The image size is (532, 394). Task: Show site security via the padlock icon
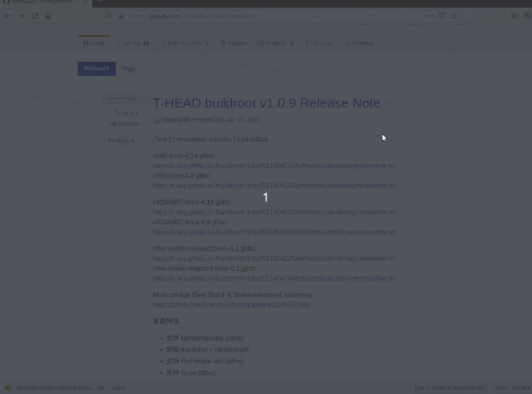coord(121,16)
